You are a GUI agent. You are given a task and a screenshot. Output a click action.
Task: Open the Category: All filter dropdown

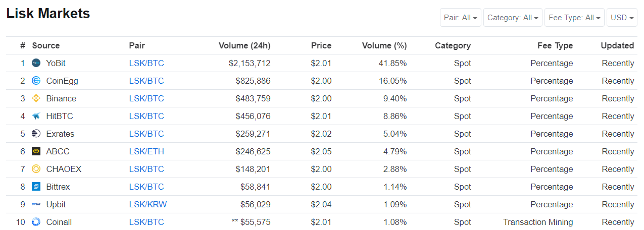513,18
